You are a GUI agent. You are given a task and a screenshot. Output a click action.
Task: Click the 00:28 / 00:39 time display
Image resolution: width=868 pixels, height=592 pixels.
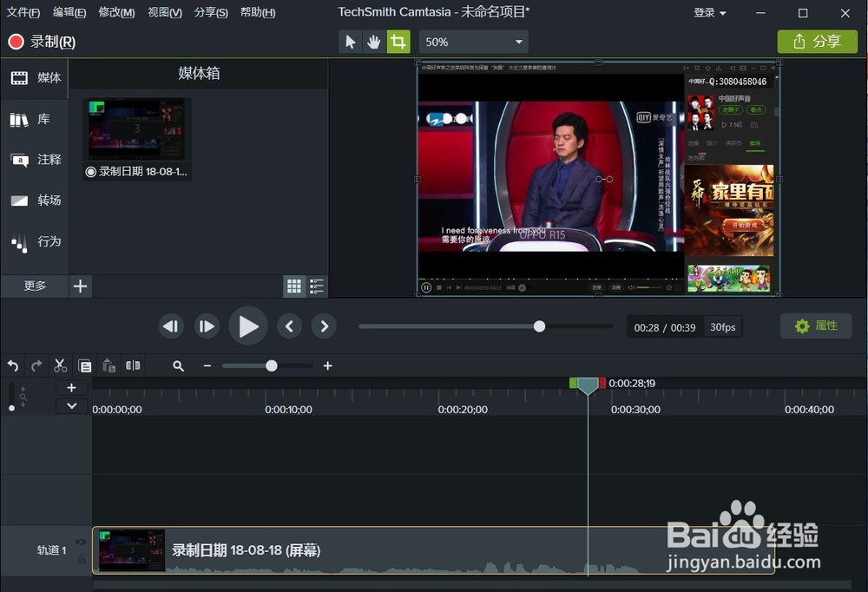tap(665, 327)
